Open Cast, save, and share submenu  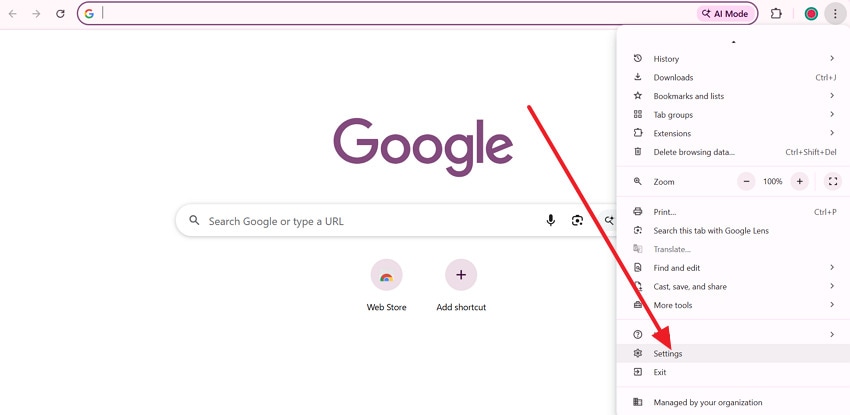coord(733,287)
